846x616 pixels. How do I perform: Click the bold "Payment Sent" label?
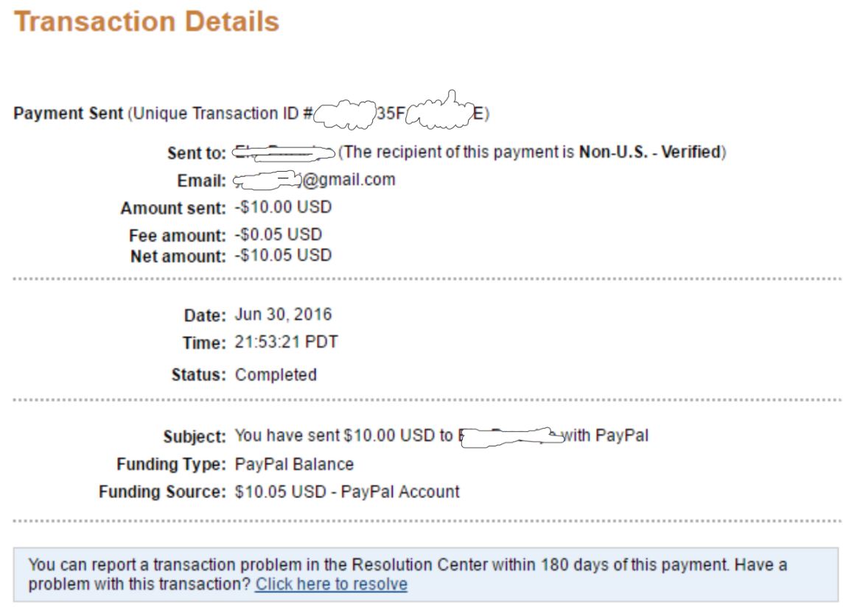tap(69, 114)
